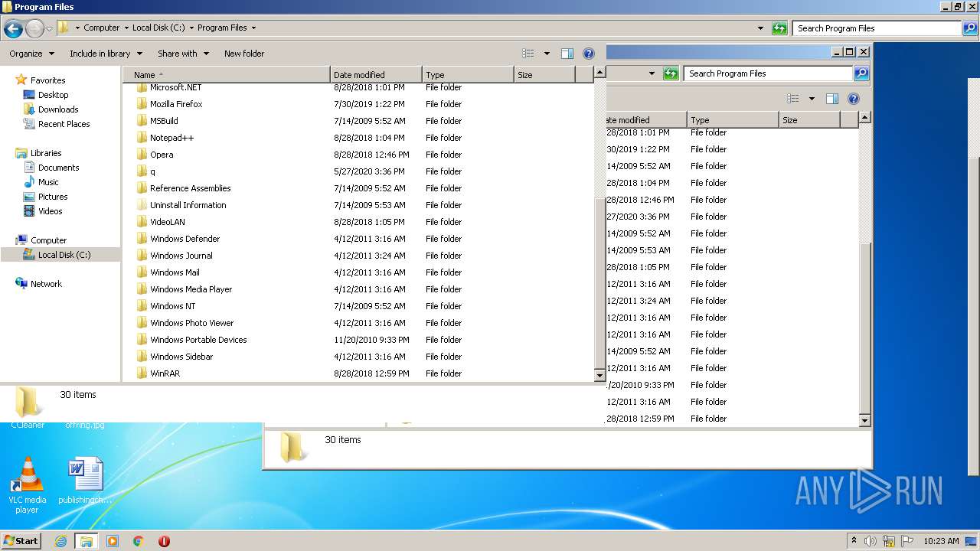
Task: Open Documents library in sidebar
Action: (x=58, y=168)
